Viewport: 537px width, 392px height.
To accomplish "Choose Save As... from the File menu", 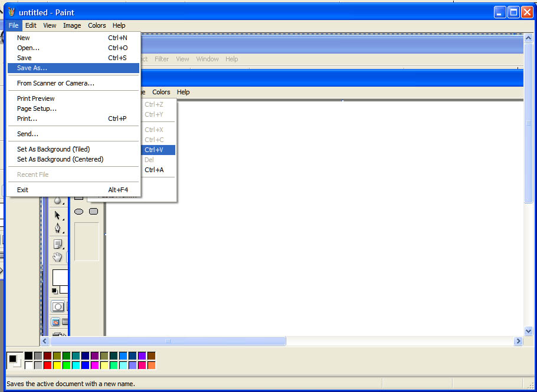I will (32, 68).
